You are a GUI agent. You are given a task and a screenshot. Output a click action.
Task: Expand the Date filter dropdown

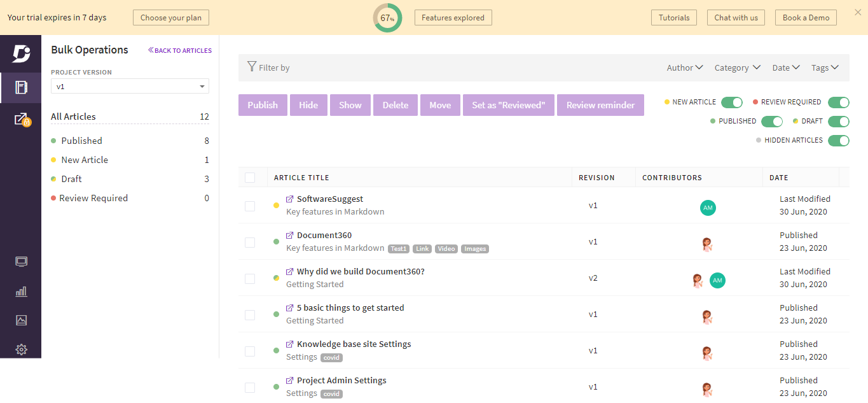point(786,67)
